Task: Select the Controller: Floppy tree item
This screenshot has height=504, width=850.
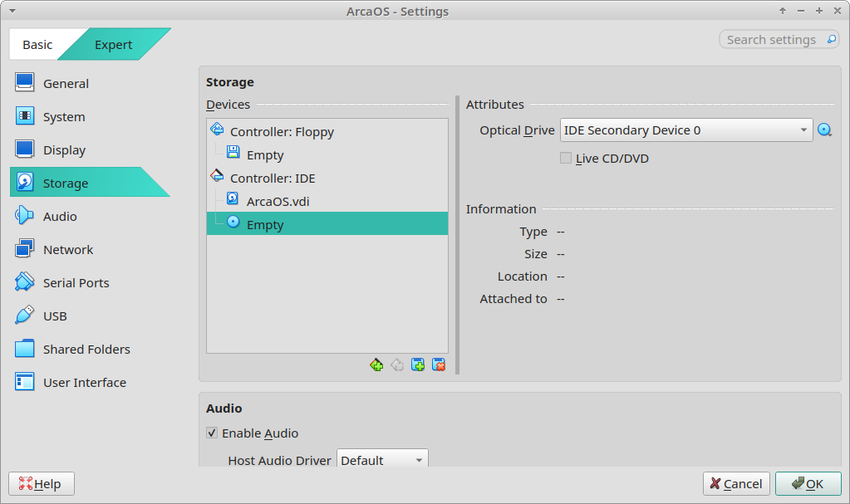Action: tap(327, 132)
